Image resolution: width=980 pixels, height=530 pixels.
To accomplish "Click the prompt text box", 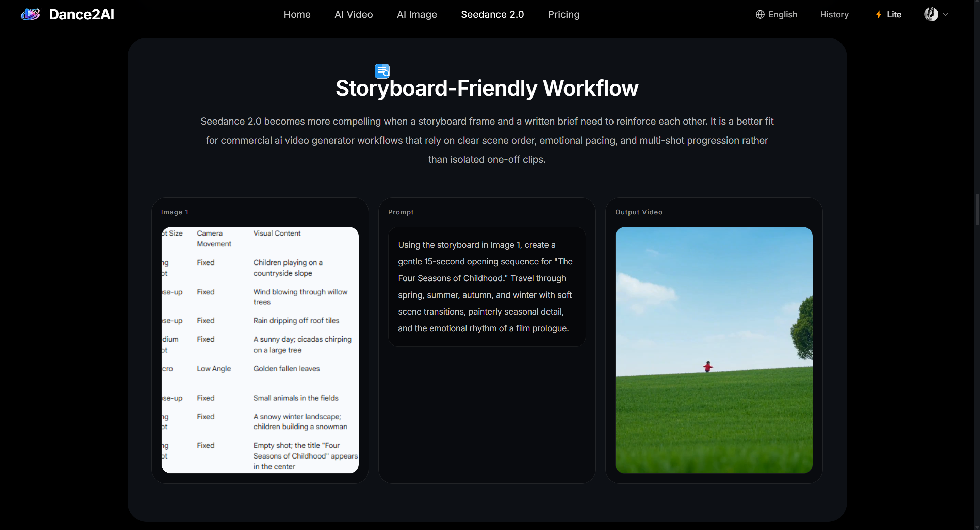I will (x=487, y=287).
